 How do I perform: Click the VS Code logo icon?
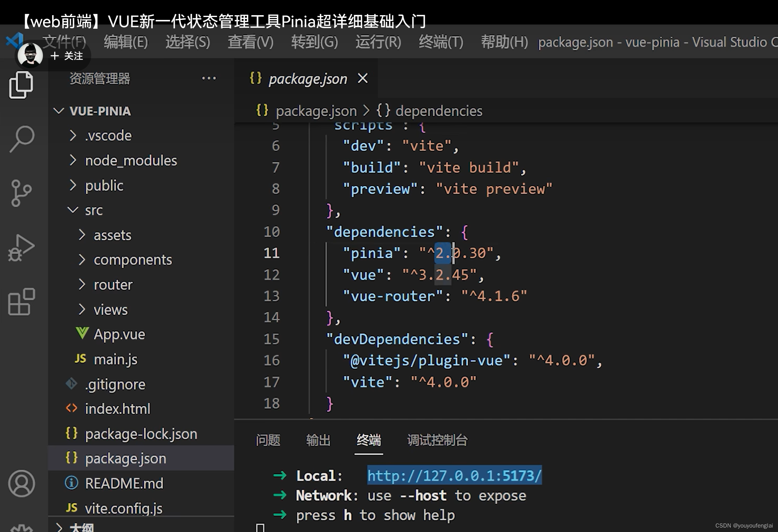[x=15, y=40]
